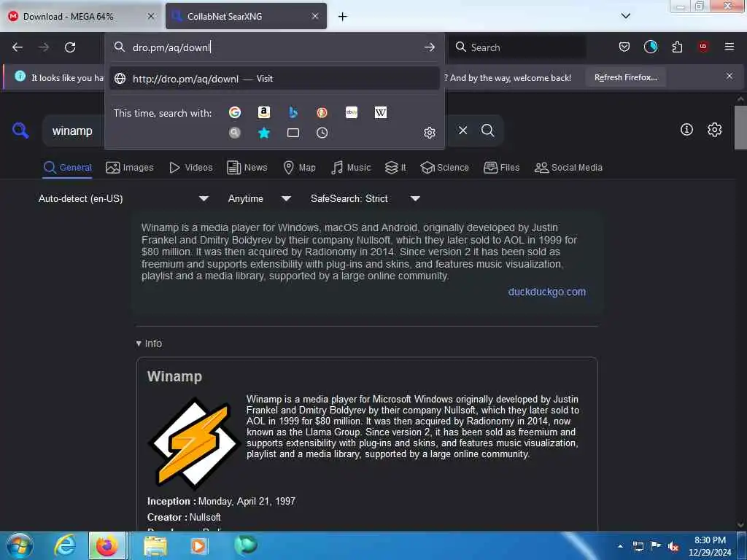Select the Images search category

(x=130, y=168)
